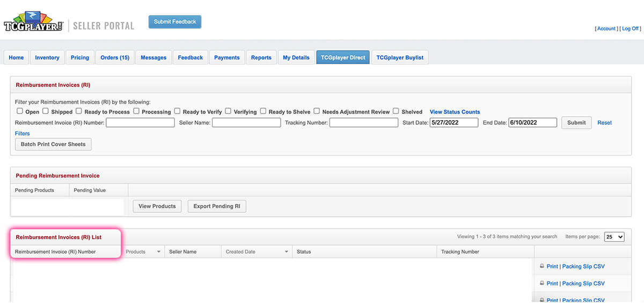Open the Reports tab
The image size is (644, 303).
(261, 57)
